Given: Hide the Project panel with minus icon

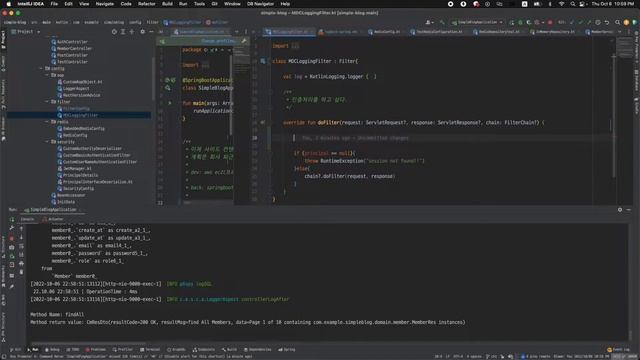Looking at the screenshot, I should point(151,31).
